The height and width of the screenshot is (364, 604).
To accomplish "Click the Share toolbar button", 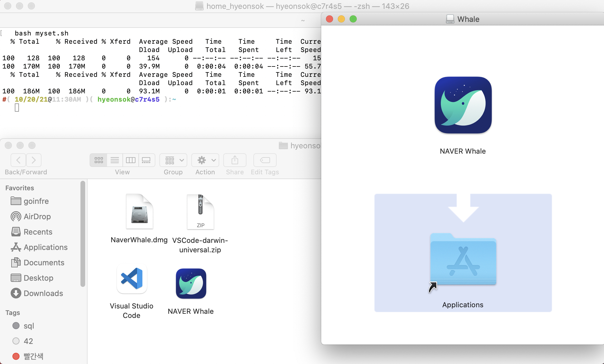I will [235, 160].
